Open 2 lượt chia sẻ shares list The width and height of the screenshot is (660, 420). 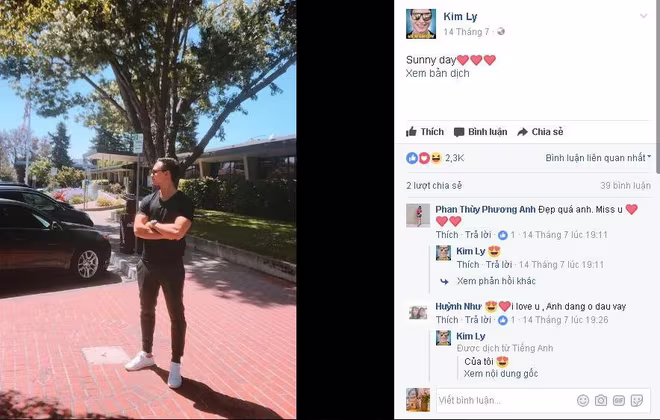(434, 186)
